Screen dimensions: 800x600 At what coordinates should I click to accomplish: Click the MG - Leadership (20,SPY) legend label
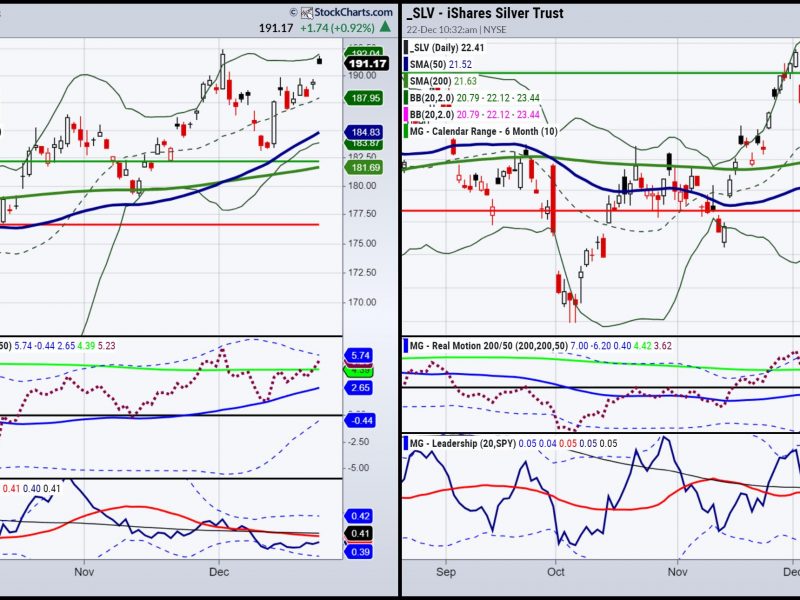pos(463,443)
